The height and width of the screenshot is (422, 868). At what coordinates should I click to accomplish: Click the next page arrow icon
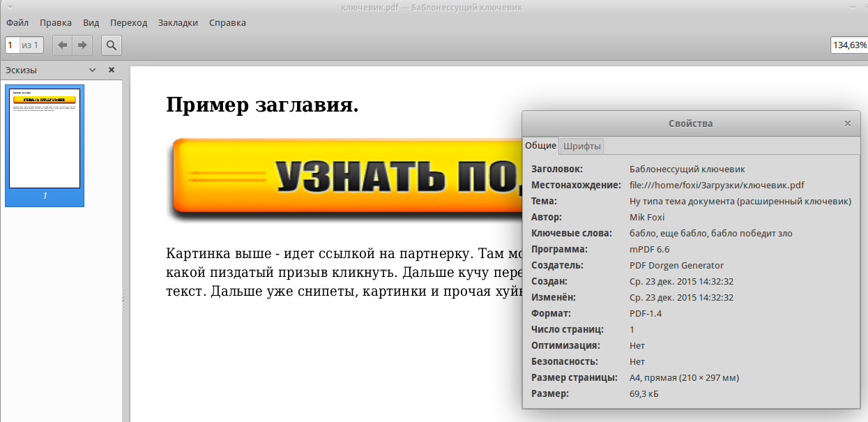click(x=82, y=45)
